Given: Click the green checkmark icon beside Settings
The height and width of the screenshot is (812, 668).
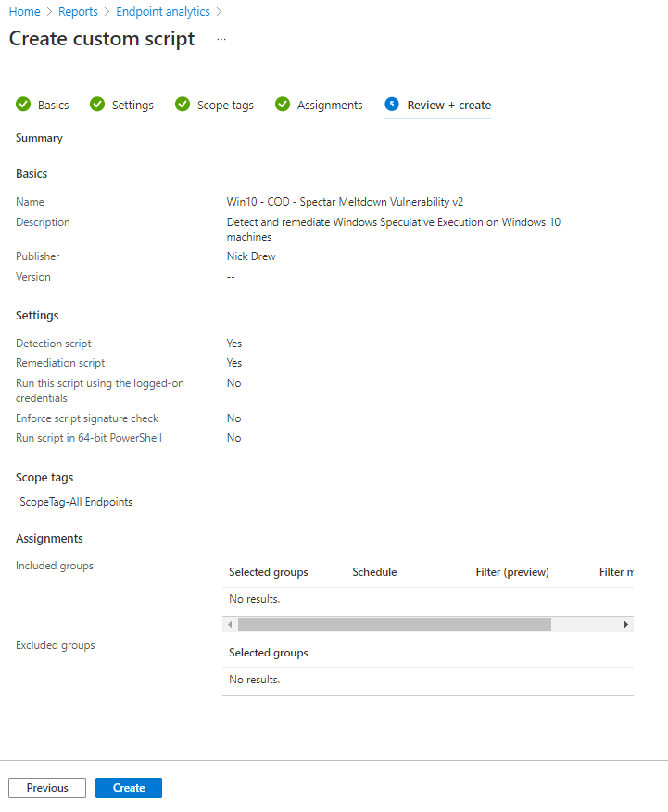Looking at the screenshot, I should pos(97,105).
